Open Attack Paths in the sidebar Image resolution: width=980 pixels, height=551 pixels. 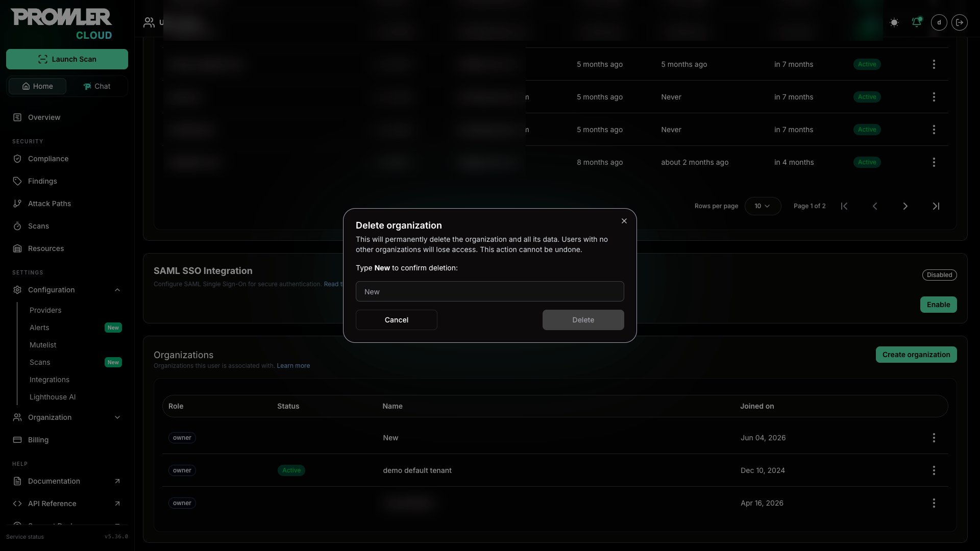click(50, 204)
